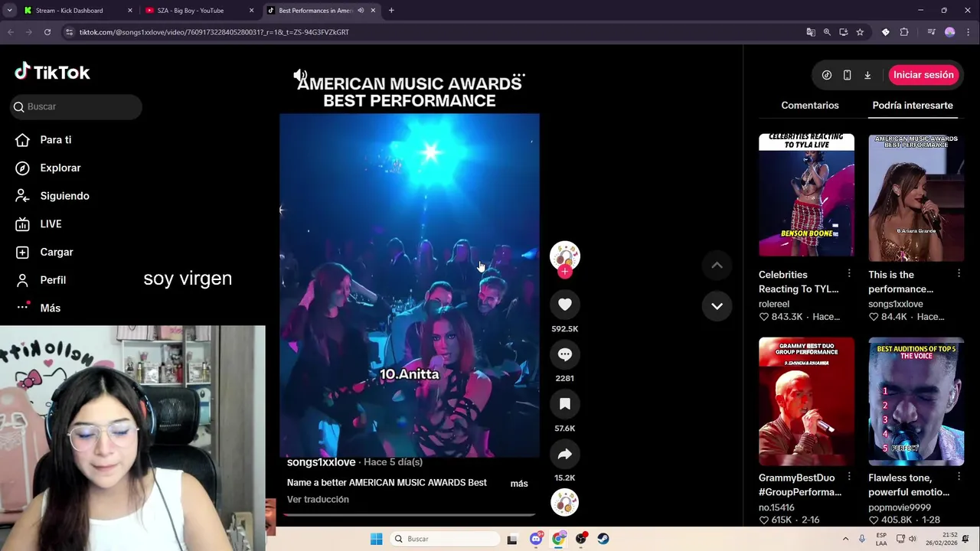Image resolution: width=980 pixels, height=551 pixels.
Task: Click the Iniciar sesión button
Action: (x=923, y=75)
